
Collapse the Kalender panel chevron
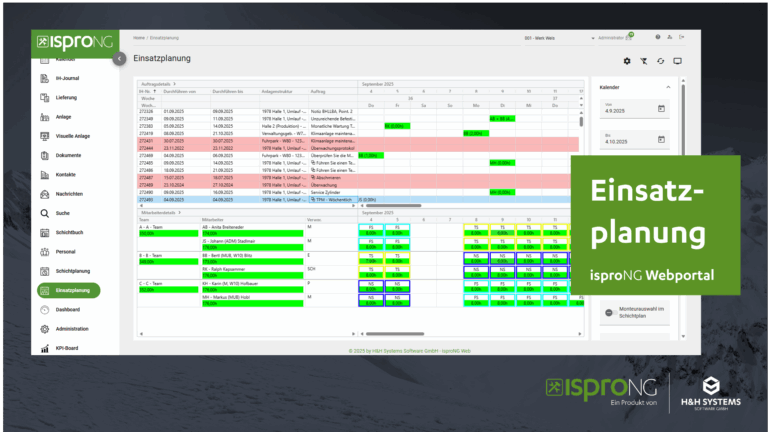tap(668, 87)
